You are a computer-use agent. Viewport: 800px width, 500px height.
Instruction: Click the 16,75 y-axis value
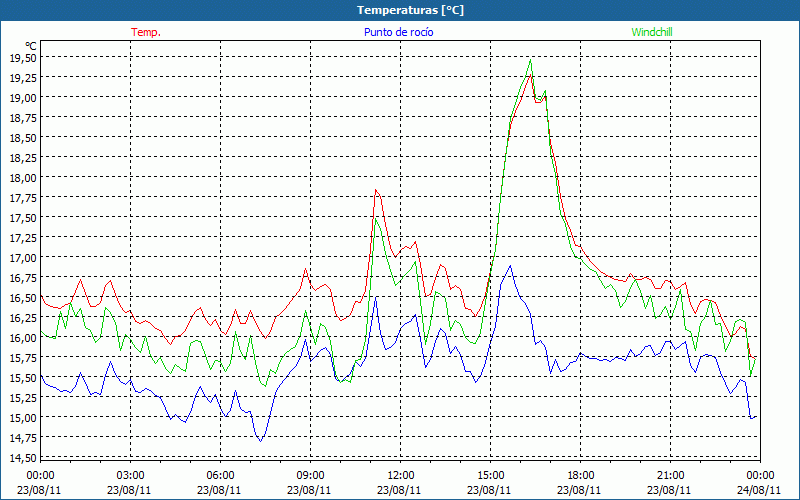click(x=23, y=278)
